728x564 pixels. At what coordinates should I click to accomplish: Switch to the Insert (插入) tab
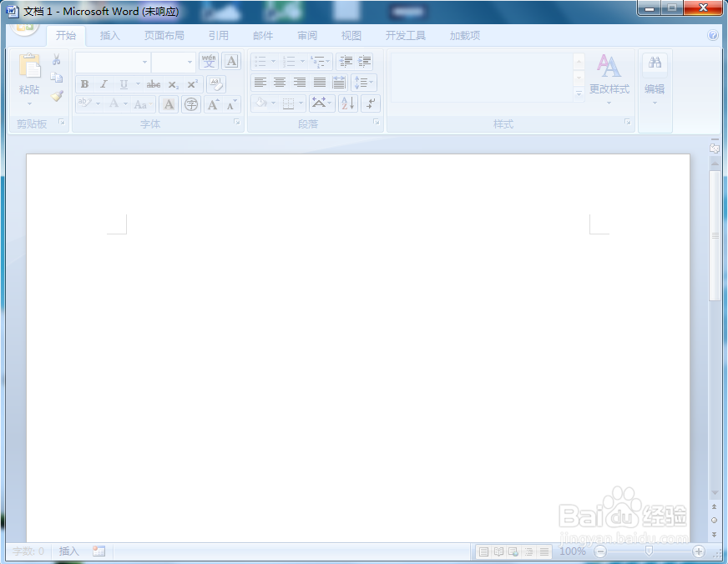110,35
